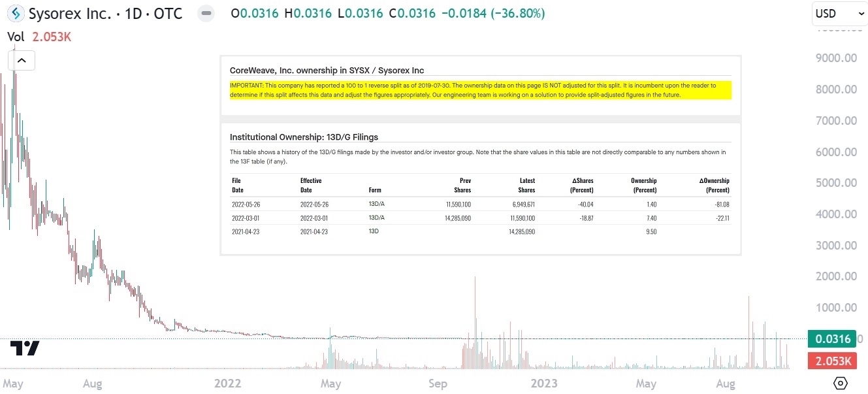Click the 7.40 ownership percent cell

[x=651, y=218]
